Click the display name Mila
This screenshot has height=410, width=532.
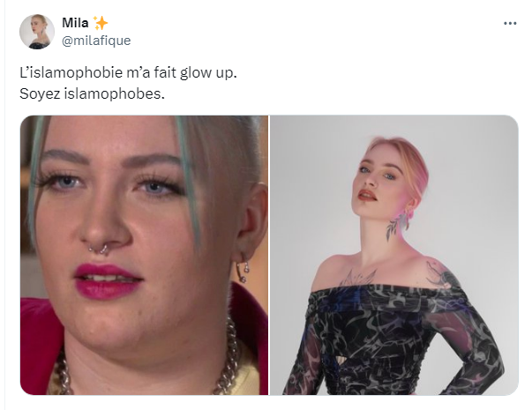click(x=75, y=23)
